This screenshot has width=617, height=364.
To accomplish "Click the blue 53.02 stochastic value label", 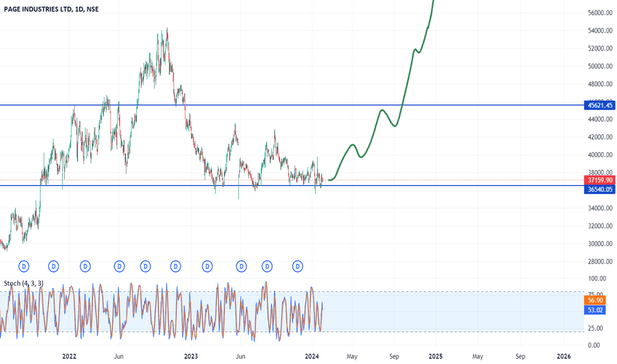I will 595,310.
